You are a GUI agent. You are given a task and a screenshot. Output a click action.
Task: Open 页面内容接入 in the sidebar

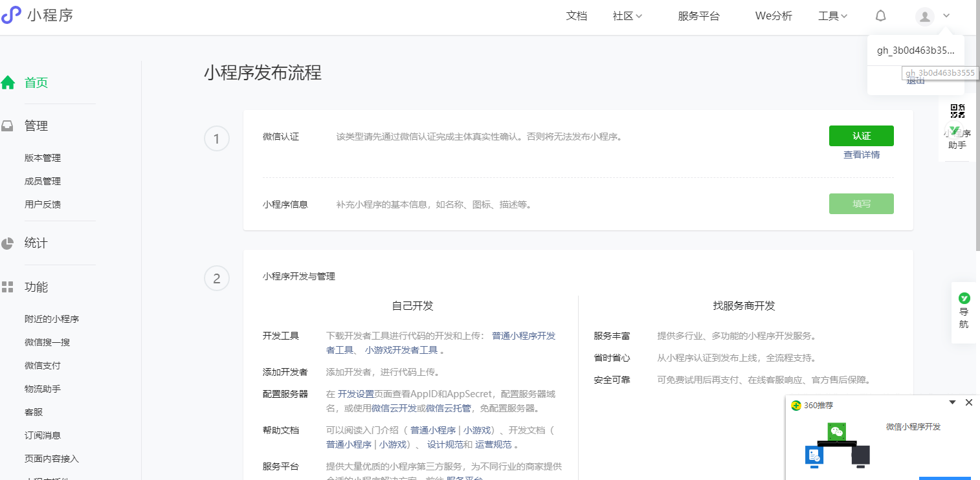tap(52, 459)
